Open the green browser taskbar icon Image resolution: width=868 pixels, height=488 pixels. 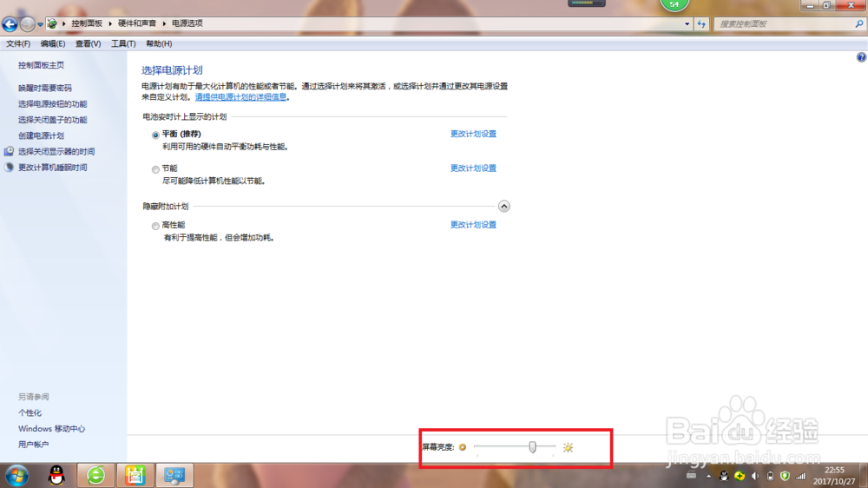coord(95,475)
